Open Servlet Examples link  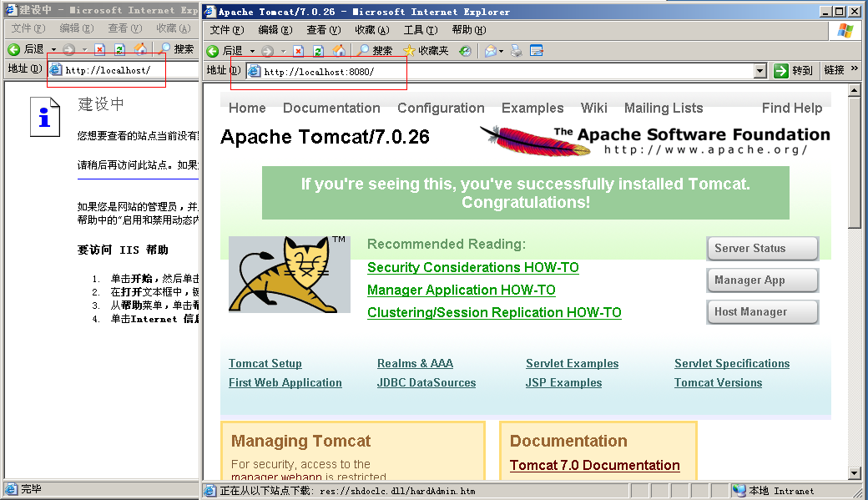[573, 364]
